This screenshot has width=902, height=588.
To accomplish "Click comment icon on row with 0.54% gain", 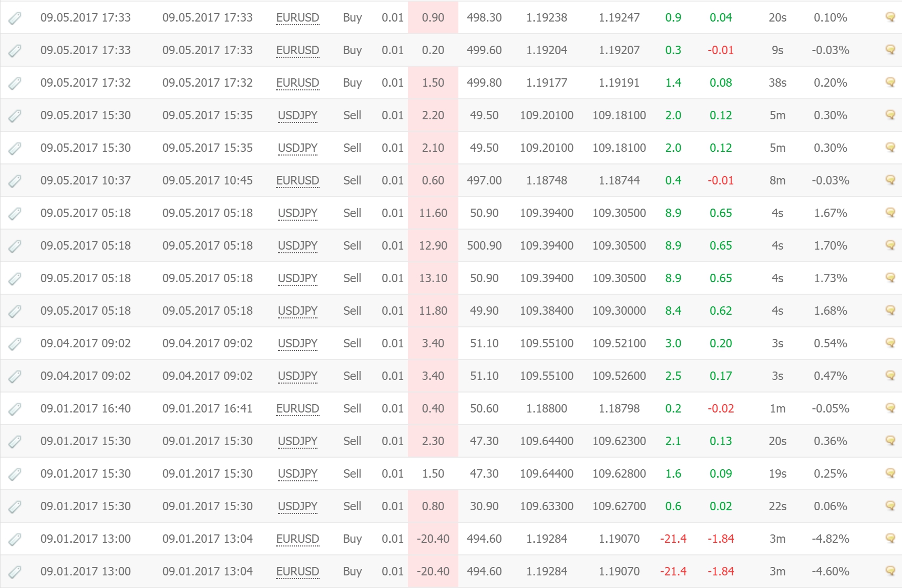I will click(890, 343).
